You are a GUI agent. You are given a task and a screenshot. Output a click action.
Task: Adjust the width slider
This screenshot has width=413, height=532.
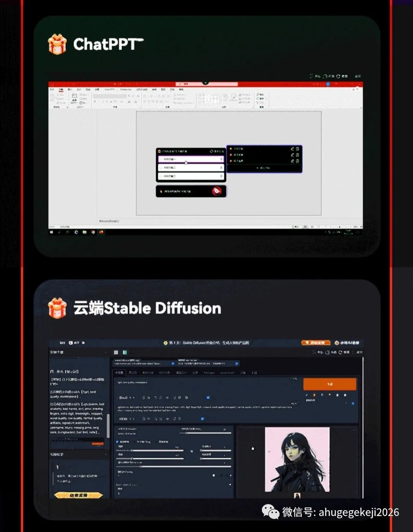click(x=150, y=451)
